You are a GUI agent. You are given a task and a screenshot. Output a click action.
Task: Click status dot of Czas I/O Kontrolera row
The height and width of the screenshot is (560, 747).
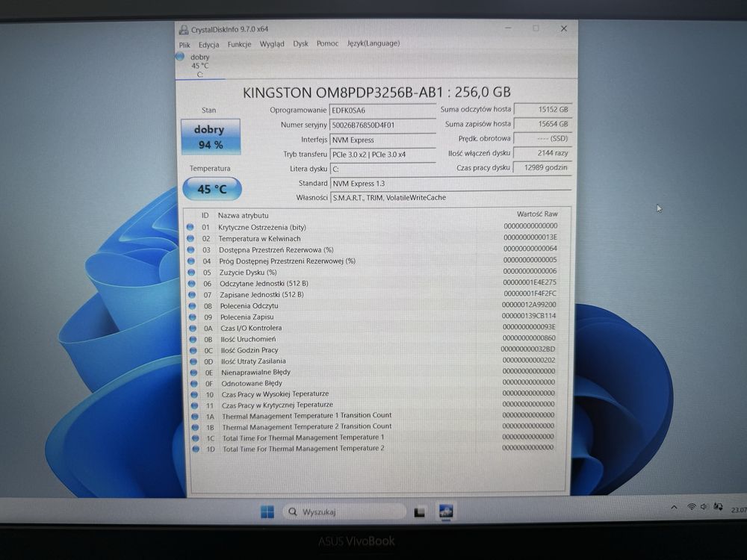click(x=193, y=328)
